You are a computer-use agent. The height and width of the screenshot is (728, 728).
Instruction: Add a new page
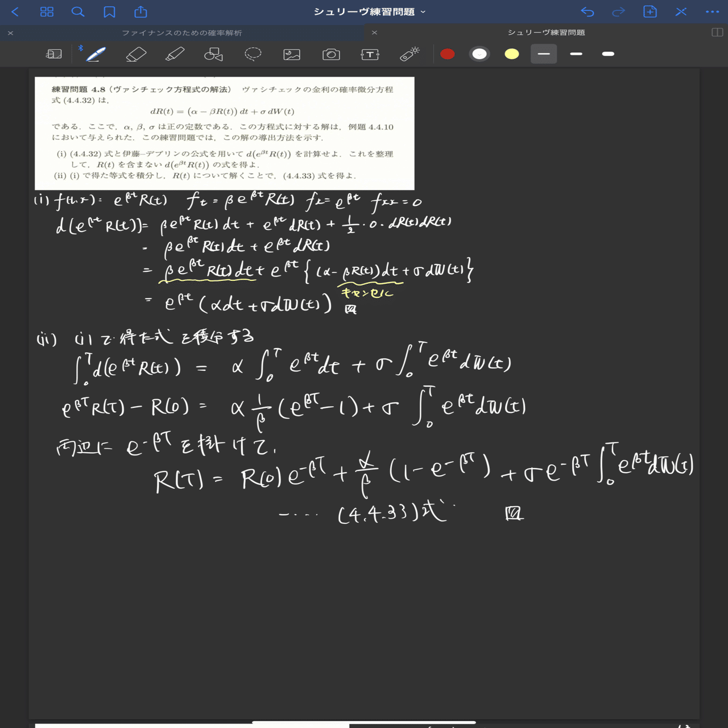click(x=650, y=11)
